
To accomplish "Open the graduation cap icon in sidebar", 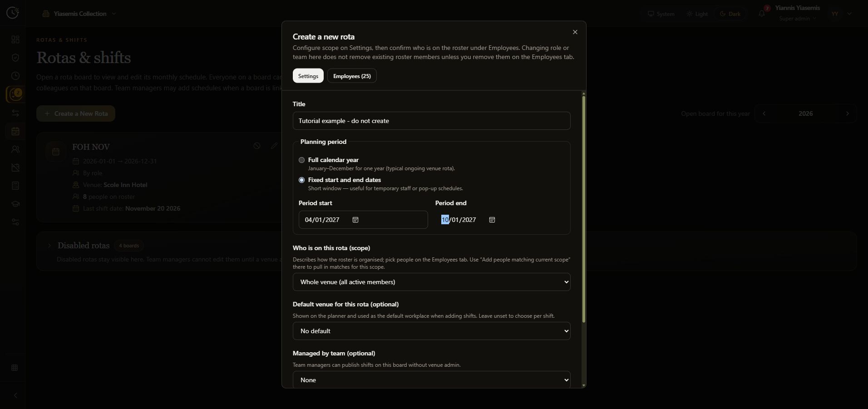I will click(15, 204).
